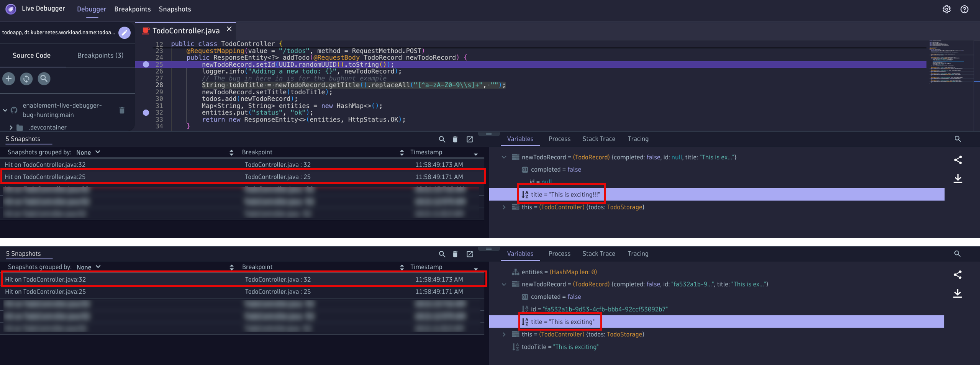
Task: Collapse the newTodoRecord variable in upper panel
Action: pos(504,157)
